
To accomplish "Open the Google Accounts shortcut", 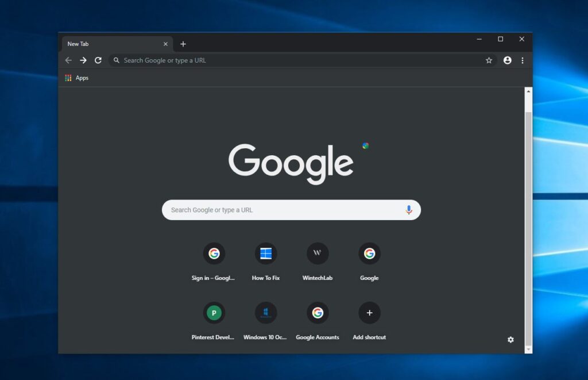I will 318,313.
